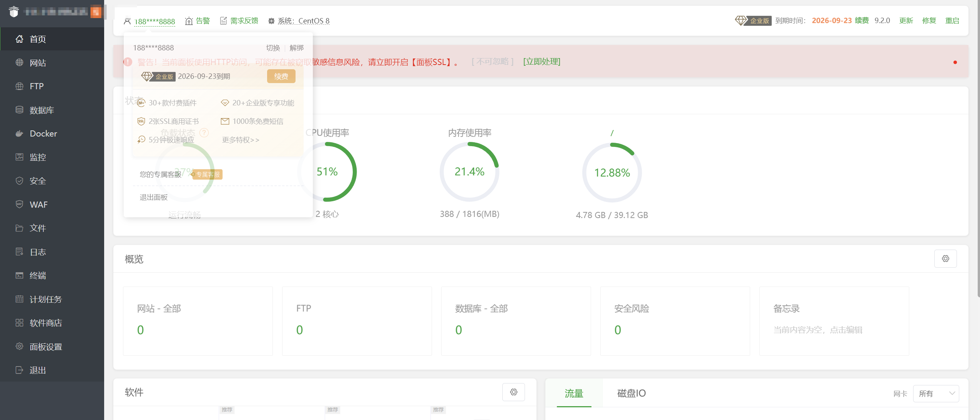
Task: Open the 概览 settings gear icon
Action: click(x=945, y=258)
